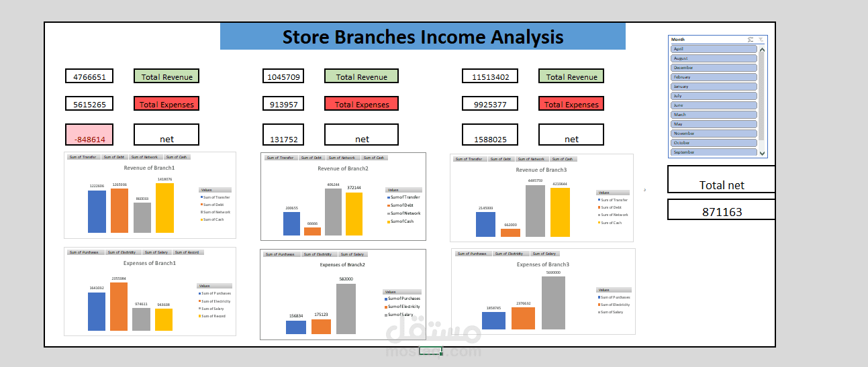Click Sum of Transfer button in Revenue of Branch1
This screenshot has height=367, width=868.
pos(83,157)
